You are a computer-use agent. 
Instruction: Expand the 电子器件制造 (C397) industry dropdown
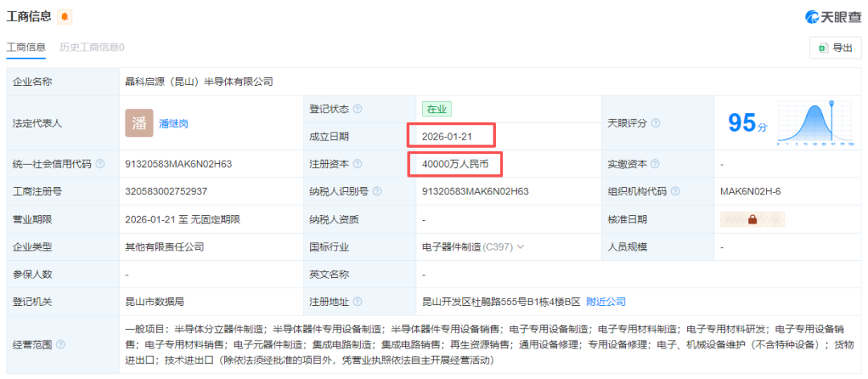tap(521, 247)
